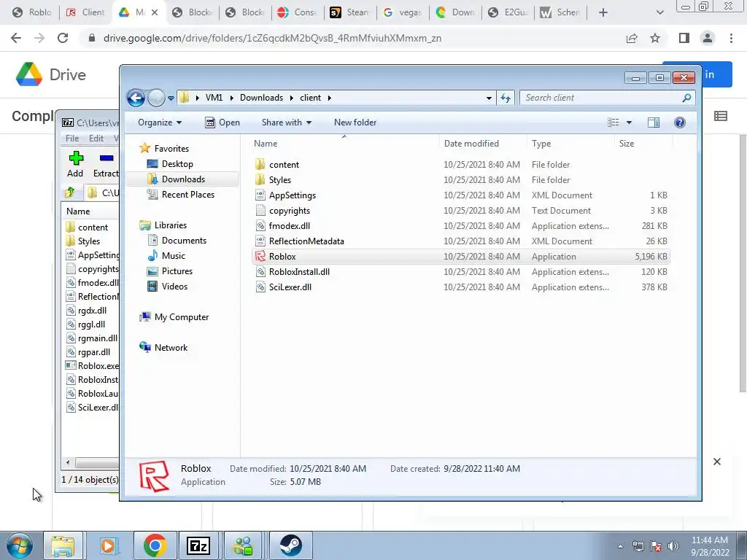This screenshot has width=747, height=560.
Task: Select Network in navigation pane
Action: click(171, 348)
